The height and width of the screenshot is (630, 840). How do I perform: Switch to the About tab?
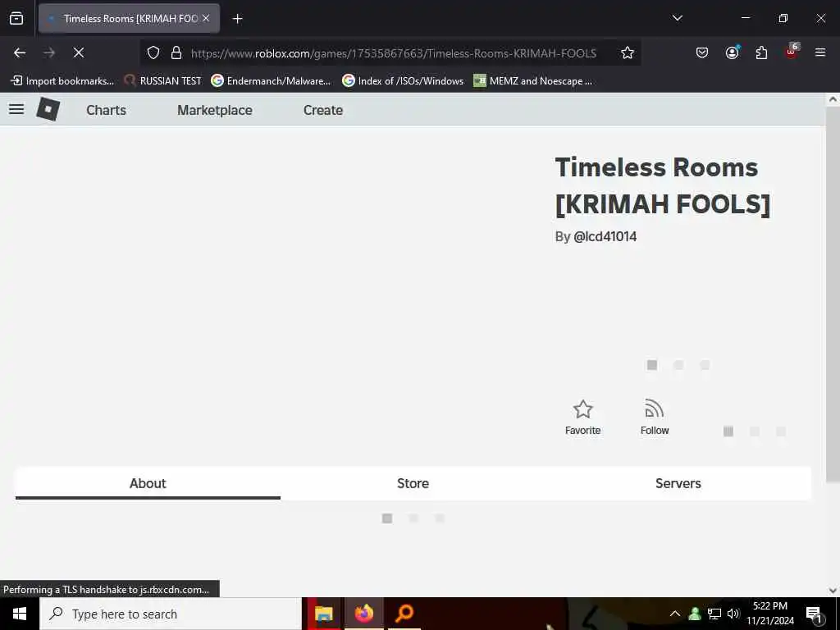pos(148,483)
